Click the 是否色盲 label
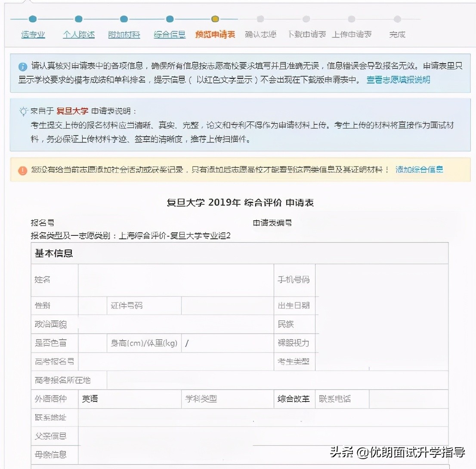The height and width of the screenshot is (469, 476). (x=51, y=343)
